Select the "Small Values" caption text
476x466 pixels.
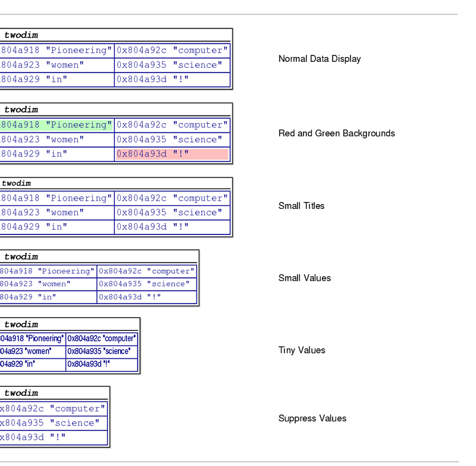click(305, 278)
